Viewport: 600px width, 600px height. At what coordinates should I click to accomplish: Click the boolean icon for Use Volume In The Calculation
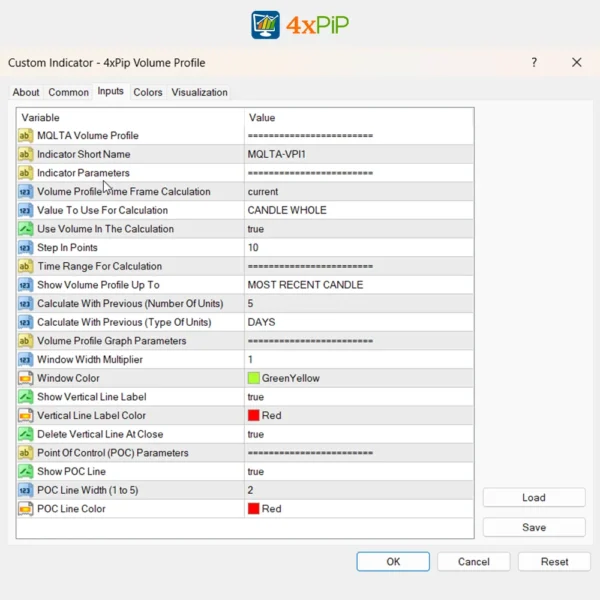(x=26, y=229)
